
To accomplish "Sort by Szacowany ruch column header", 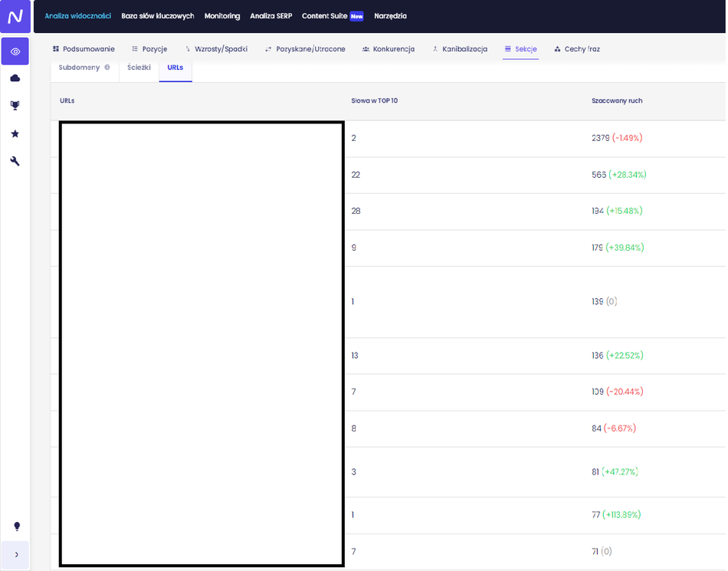I will (x=617, y=100).
